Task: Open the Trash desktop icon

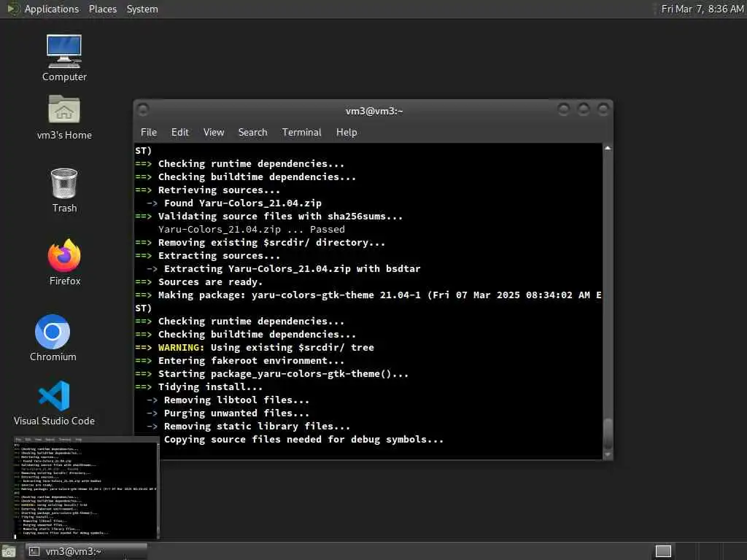Action: [x=64, y=190]
